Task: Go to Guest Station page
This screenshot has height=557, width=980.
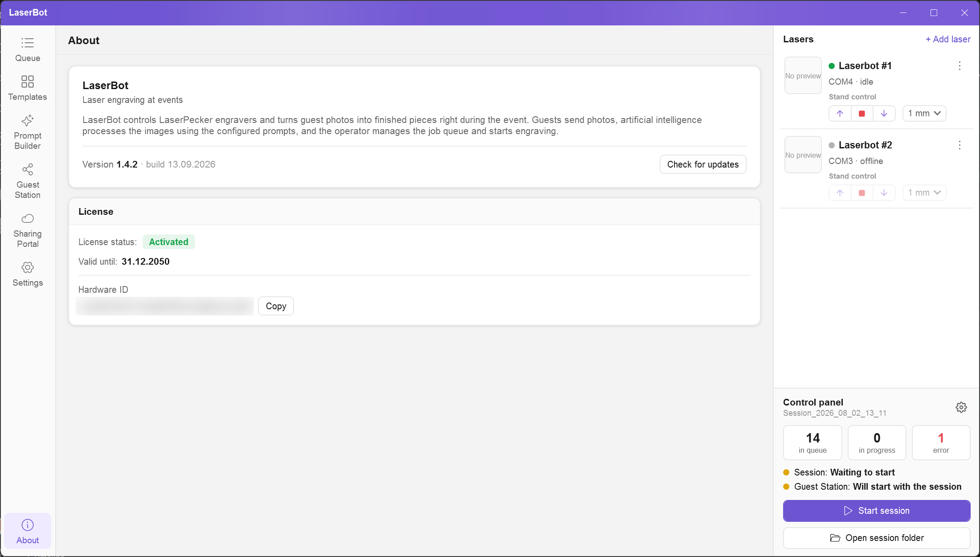Action: (28, 181)
